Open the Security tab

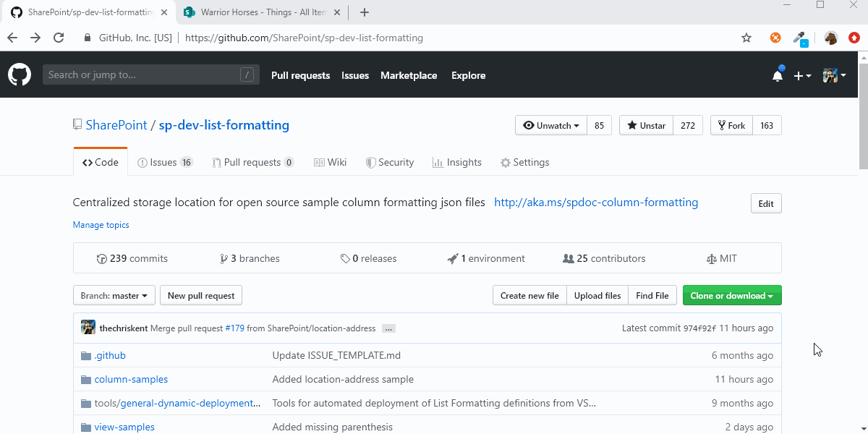[389, 162]
